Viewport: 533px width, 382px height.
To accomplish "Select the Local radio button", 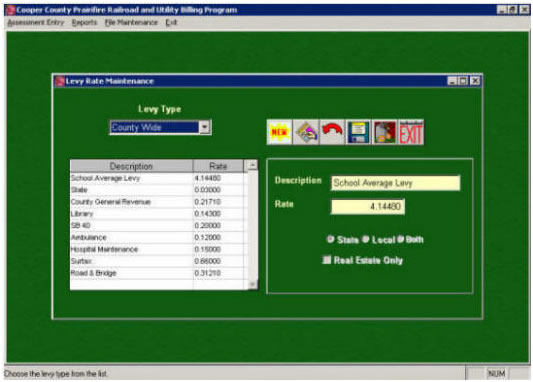I will pyautogui.click(x=365, y=239).
